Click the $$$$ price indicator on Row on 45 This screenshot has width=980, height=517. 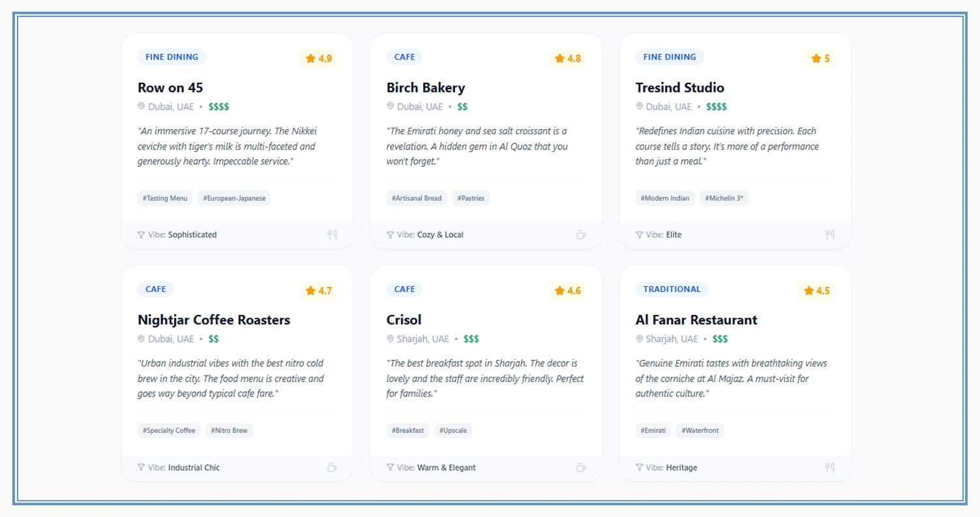pyautogui.click(x=218, y=106)
